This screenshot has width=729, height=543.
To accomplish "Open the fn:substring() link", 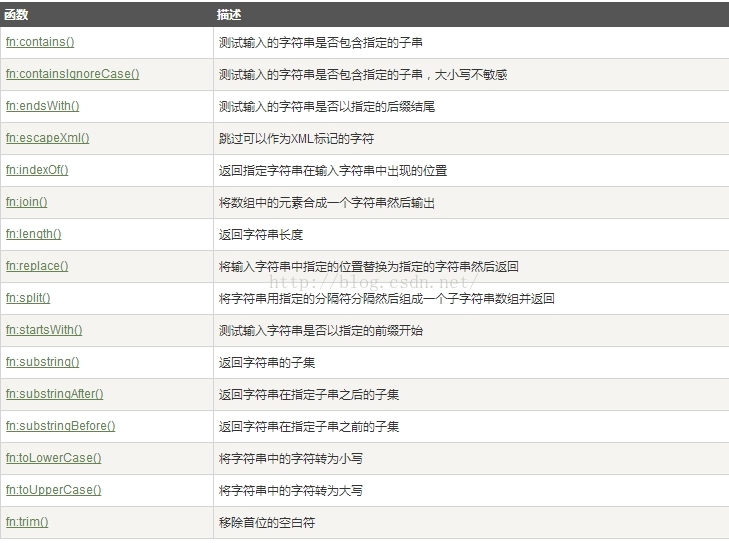I will click(42, 362).
